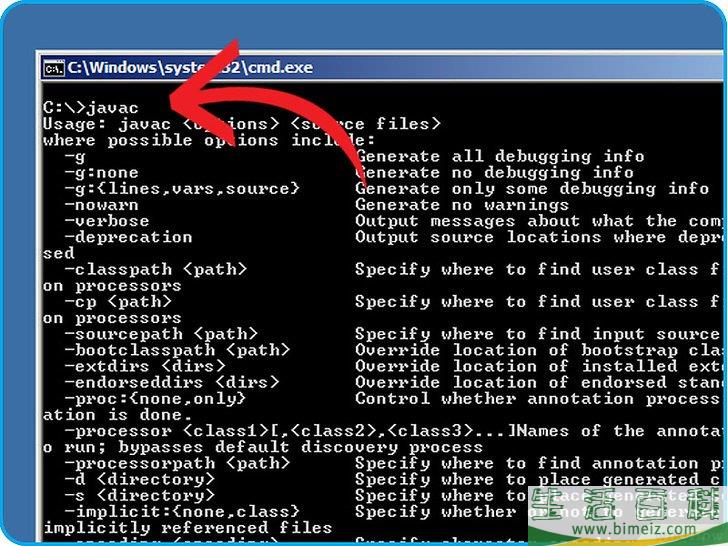Click the -g:none option text

pyautogui.click(x=101, y=172)
